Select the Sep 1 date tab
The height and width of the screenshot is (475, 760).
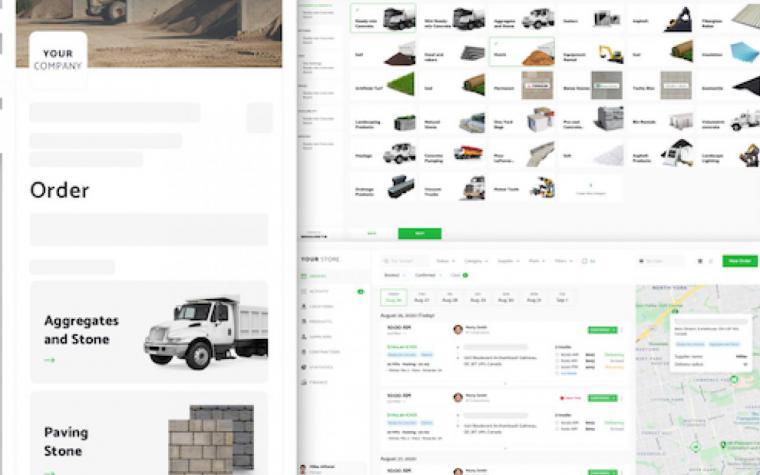pyautogui.click(x=562, y=298)
